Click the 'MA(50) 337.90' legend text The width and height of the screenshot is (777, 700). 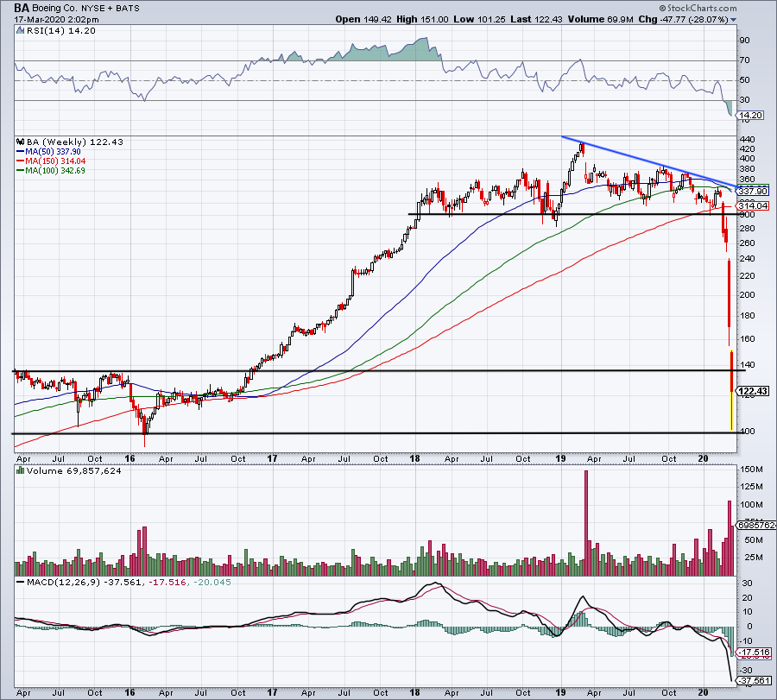53,152
